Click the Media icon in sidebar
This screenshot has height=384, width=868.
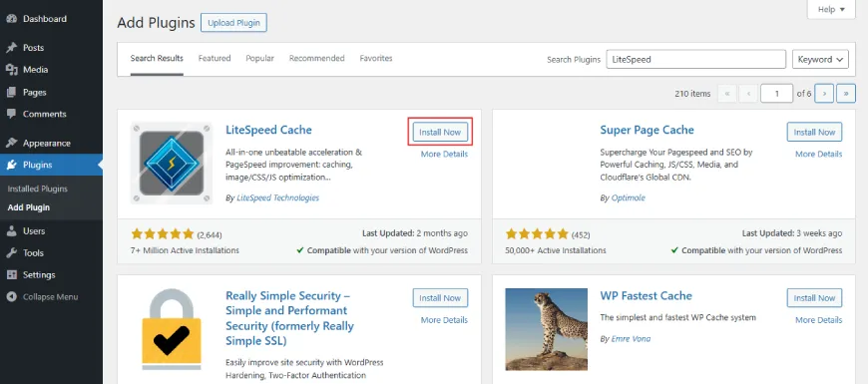click(x=11, y=70)
